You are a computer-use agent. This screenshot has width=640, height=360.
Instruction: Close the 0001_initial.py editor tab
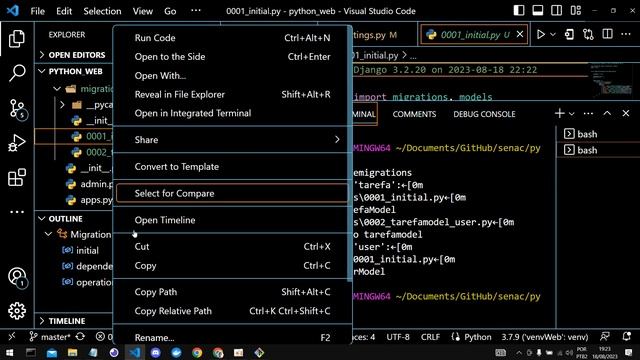pyautogui.click(x=520, y=35)
